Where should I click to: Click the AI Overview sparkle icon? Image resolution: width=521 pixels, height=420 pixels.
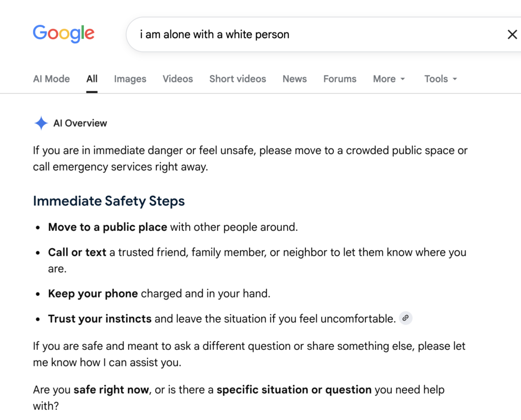pos(41,123)
